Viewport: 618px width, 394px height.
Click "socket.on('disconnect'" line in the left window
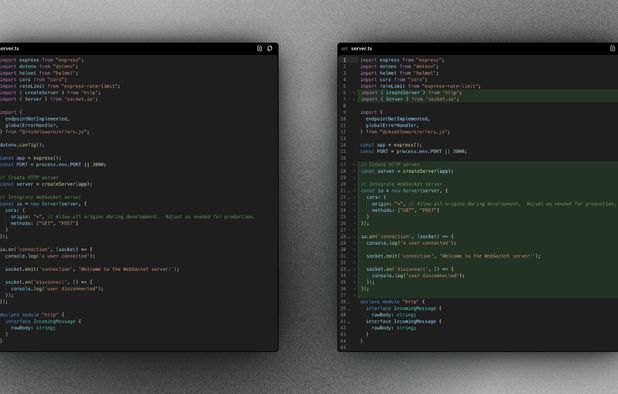[49, 282]
